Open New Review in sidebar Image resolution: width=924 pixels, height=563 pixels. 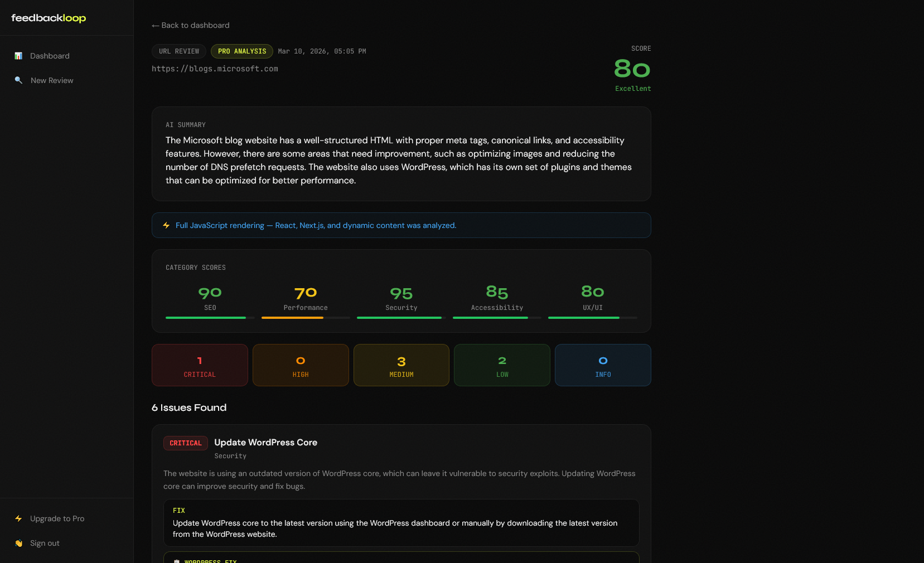(x=52, y=80)
